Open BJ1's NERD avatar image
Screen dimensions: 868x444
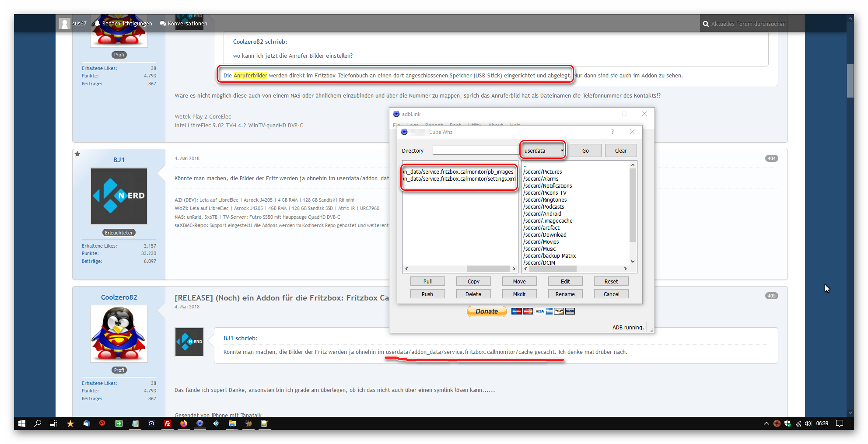pos(119,196)
